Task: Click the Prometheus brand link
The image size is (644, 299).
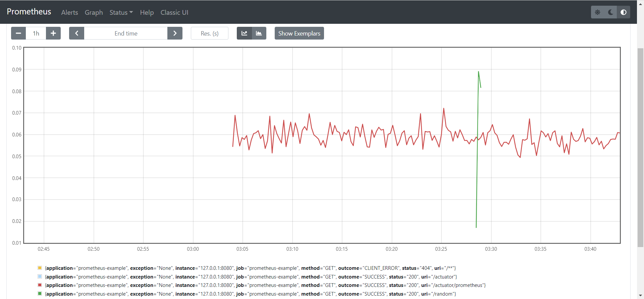Action: [x=29, y=12]
